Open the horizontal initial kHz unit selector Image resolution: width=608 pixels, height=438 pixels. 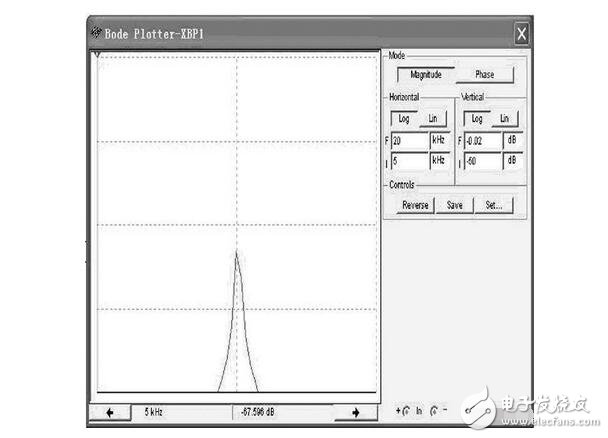coord(440,160)
